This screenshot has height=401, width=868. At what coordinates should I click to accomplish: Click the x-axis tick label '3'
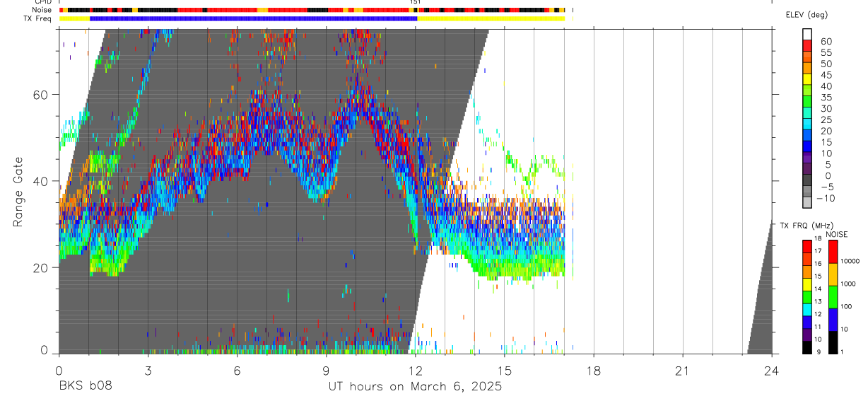tap(148, 370)
